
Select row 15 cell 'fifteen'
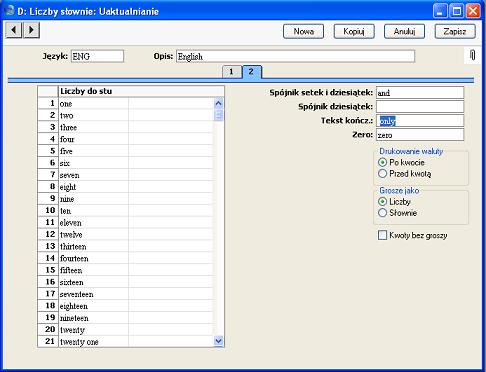[93, 270]
